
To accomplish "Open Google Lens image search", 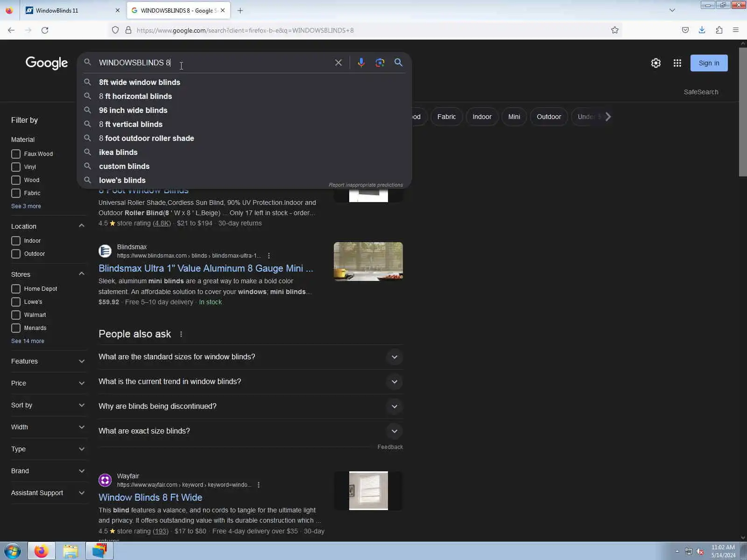I will (380, 63).
